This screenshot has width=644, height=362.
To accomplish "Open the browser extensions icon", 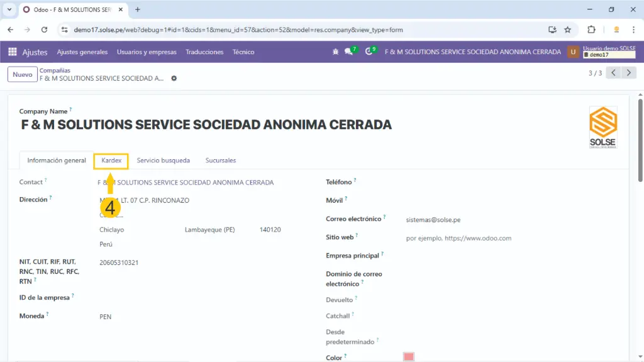I will click(591, 30).
